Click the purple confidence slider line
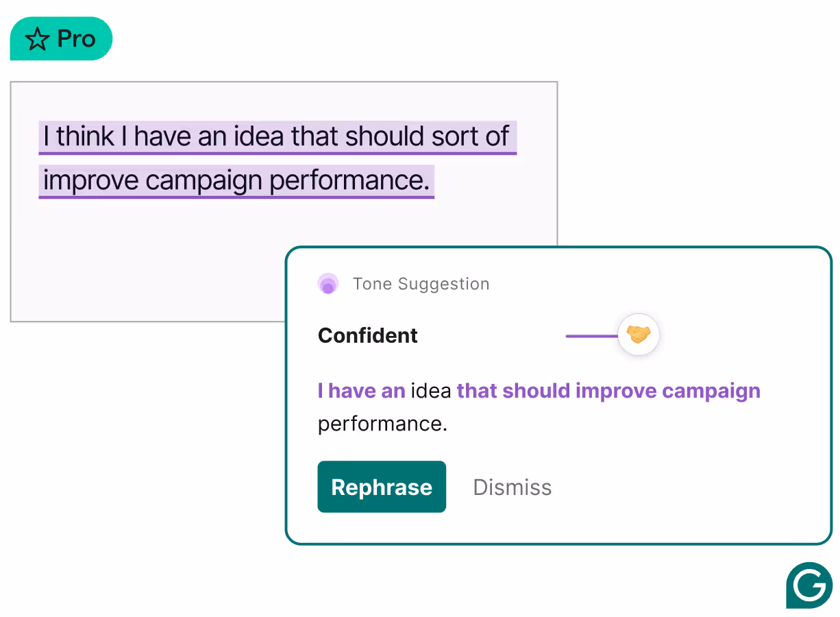 [591, 336]
